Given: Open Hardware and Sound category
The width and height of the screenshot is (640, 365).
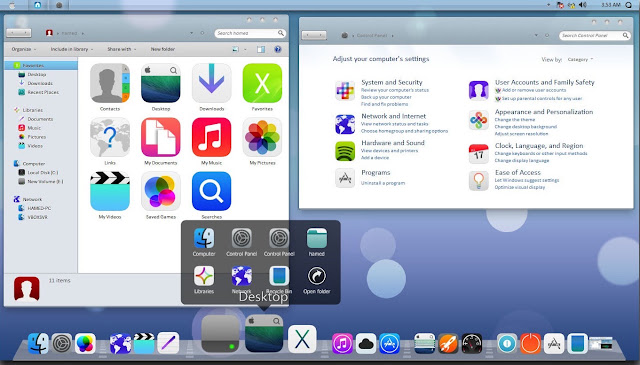Looking at the screenshot, I should pos(393,143).
